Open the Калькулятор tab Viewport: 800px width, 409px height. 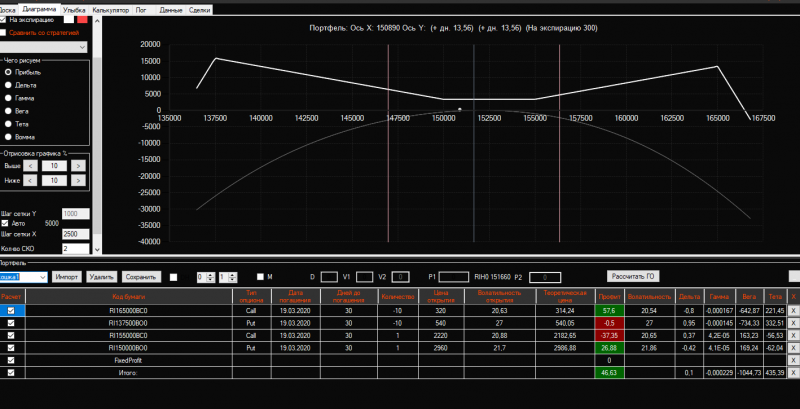(x=111, y=10)
